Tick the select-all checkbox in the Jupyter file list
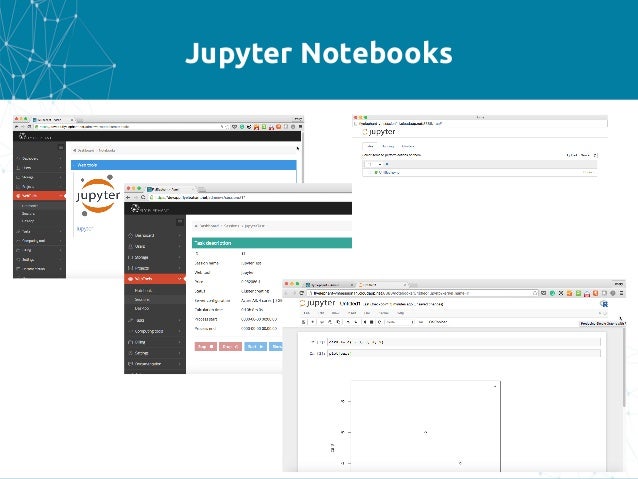This screenshot has width=638, height=479. pos(369,164)
